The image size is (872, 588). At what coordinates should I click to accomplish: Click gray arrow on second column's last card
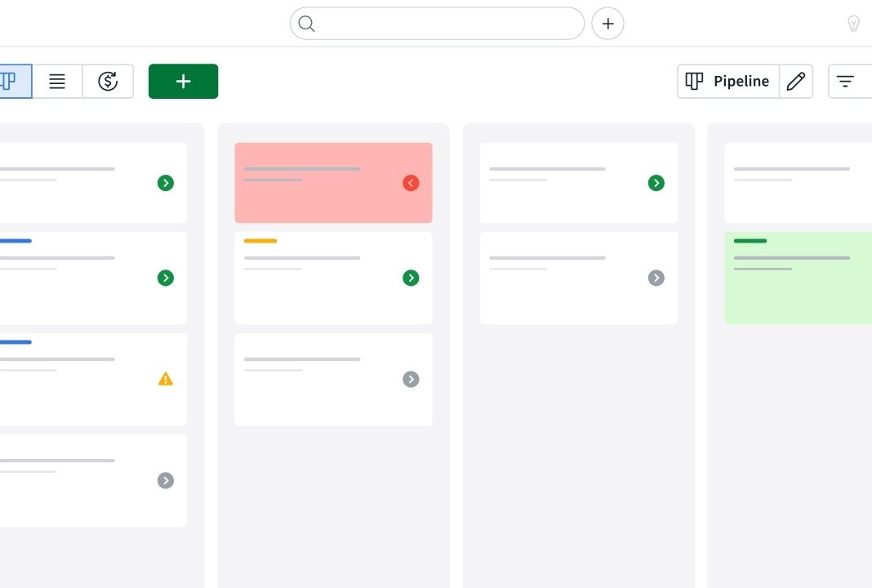(411, 380)
